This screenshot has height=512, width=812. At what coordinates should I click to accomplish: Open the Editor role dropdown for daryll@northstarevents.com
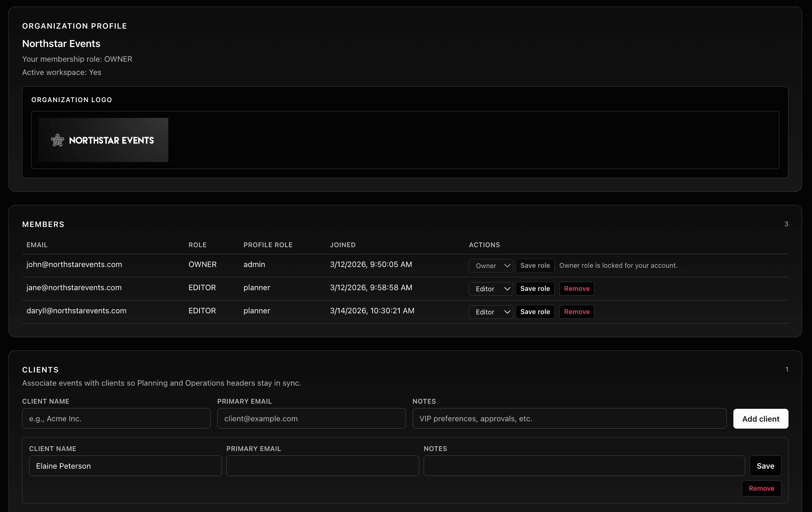coord(491,311)
